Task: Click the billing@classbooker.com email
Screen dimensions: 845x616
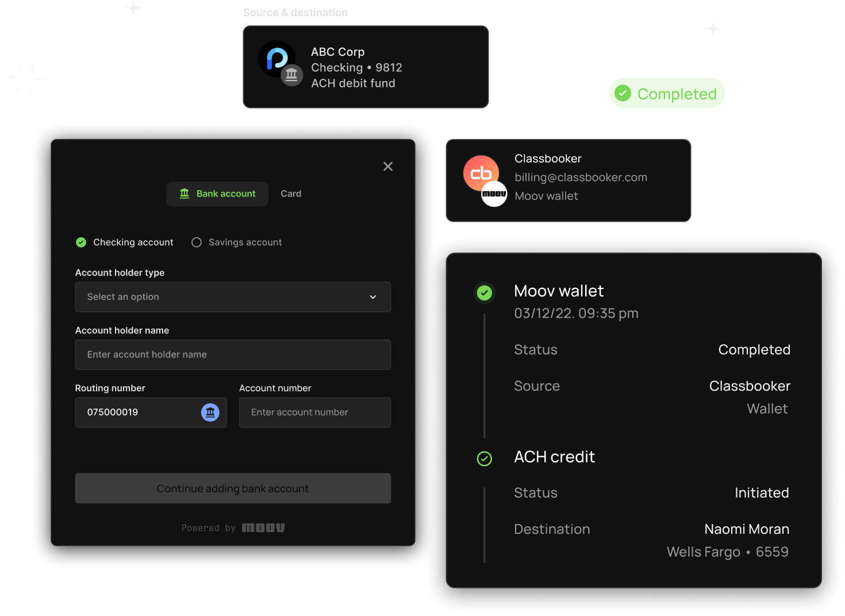Action: tap(581, 178)
